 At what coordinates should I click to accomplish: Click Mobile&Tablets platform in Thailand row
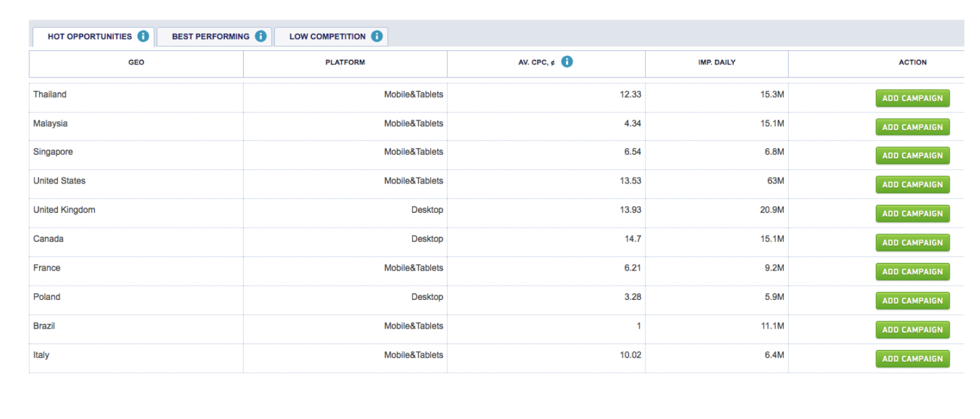pyautogui.click(x=413, y=94)
